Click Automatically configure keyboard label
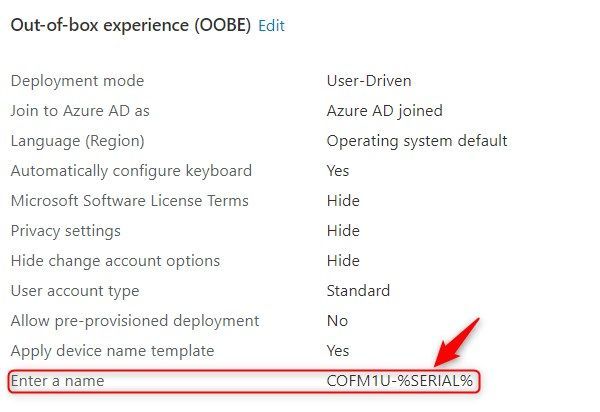 coord(131,171)
